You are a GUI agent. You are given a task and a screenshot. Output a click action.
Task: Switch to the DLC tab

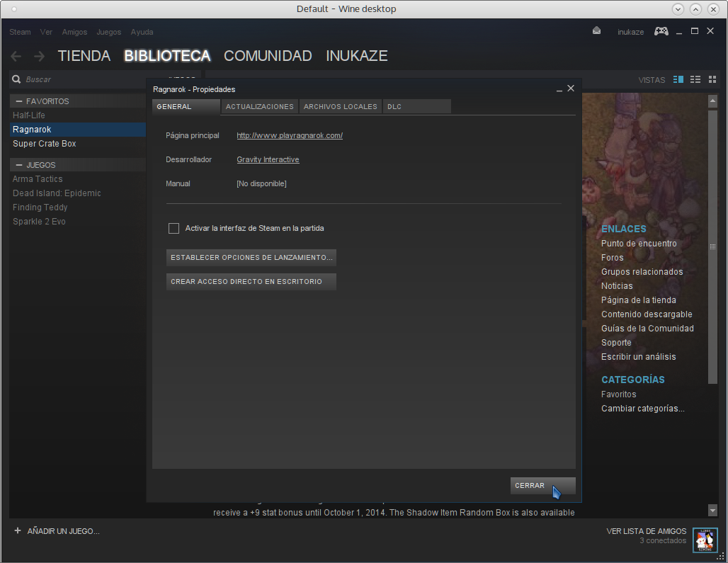click(x=416, y=107)
